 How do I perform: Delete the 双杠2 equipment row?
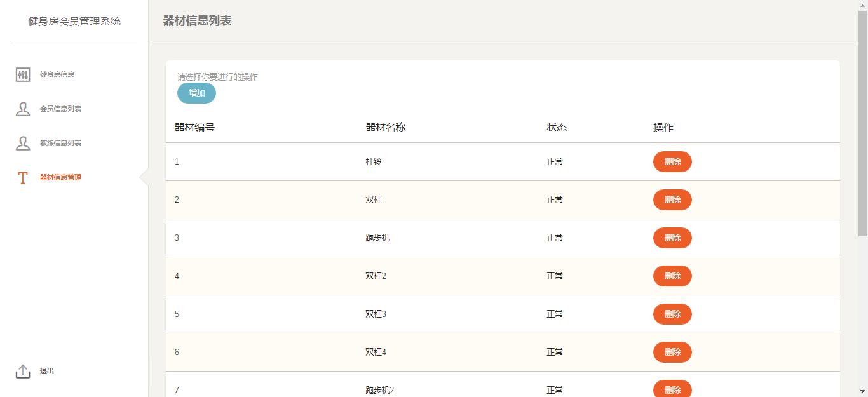pos(672,276)
